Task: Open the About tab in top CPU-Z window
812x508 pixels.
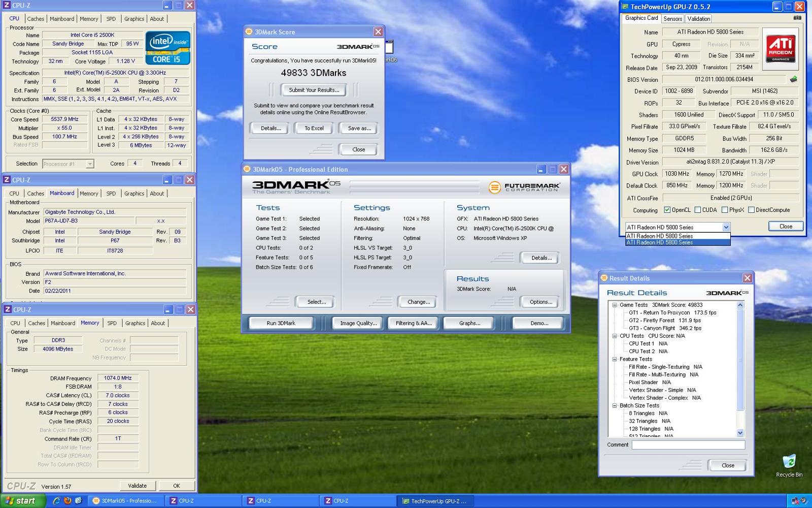Action: (x=157, y=19)
